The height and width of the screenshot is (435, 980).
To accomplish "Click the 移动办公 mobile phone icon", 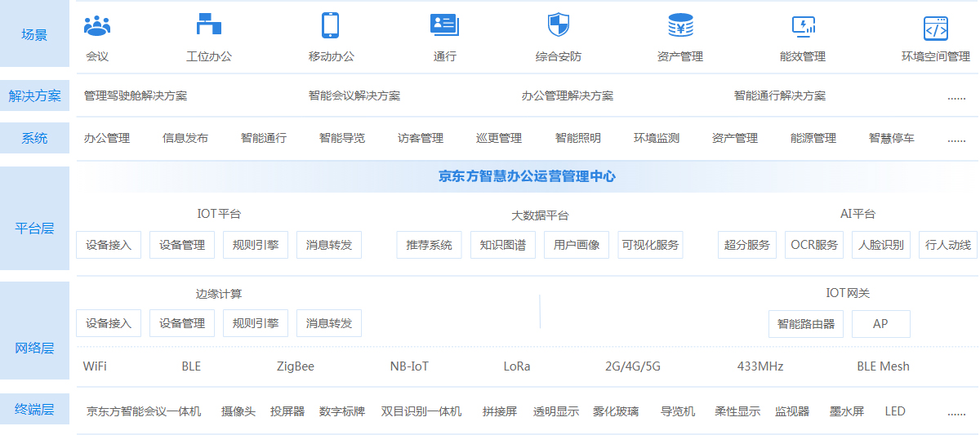I will (x=330, y=25).
